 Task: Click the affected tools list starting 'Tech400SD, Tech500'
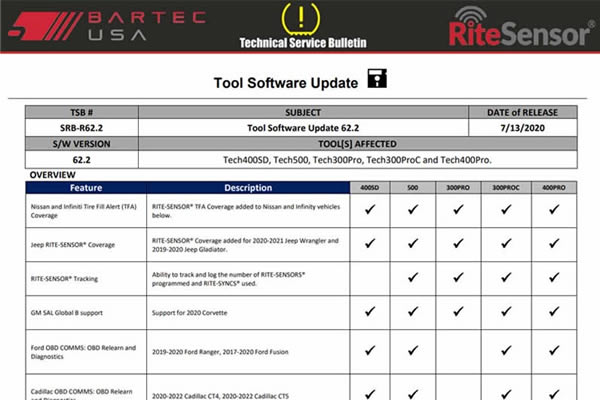pos(357,160)
